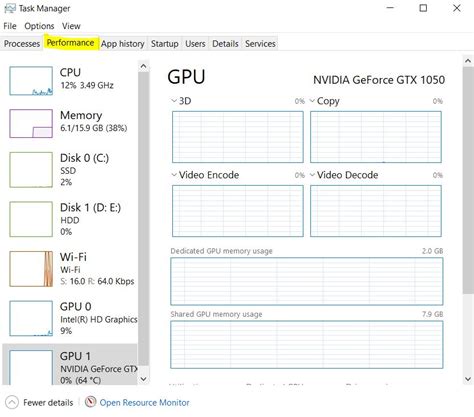The width and height of the screenshot is (474, 417).
Task: Click the Video Encode graph
Action: pos(238,211)
